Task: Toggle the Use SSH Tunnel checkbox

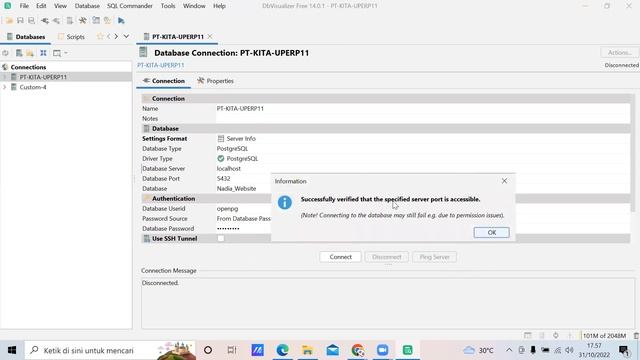Action: pyautogui.click(x=221, y=238)
